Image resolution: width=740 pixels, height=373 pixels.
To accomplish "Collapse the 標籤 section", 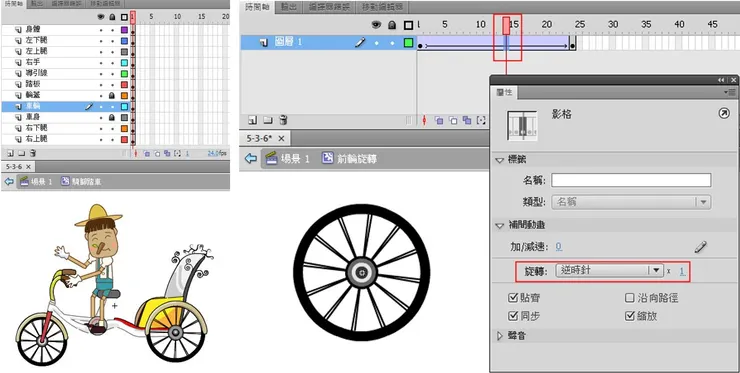I will pos(500,161).
